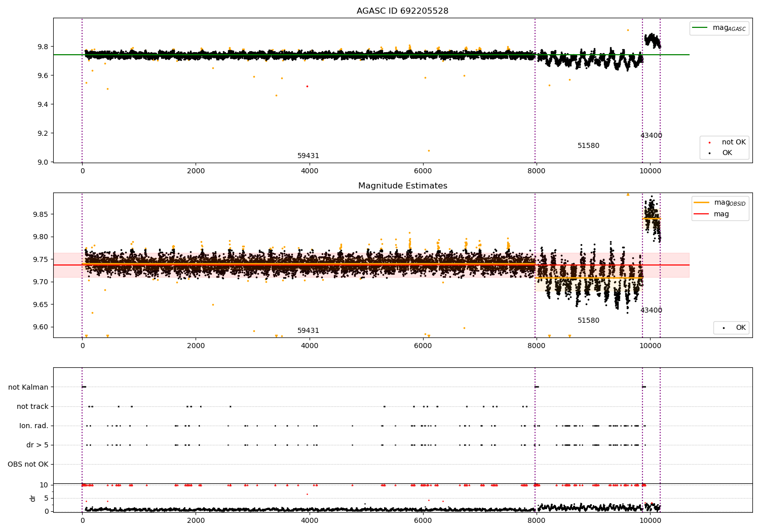Click the 'dr > 5' y-axis label
This screenshot has width=760, height=532.
tap(37, 445)
